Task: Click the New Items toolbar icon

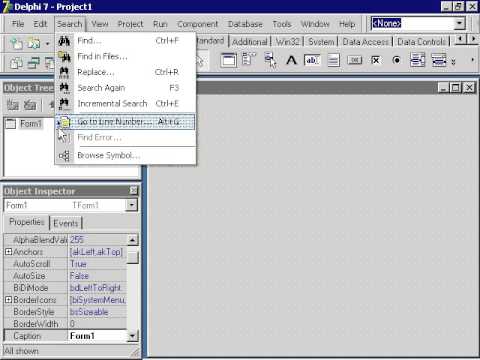Action: coord(16,43)
